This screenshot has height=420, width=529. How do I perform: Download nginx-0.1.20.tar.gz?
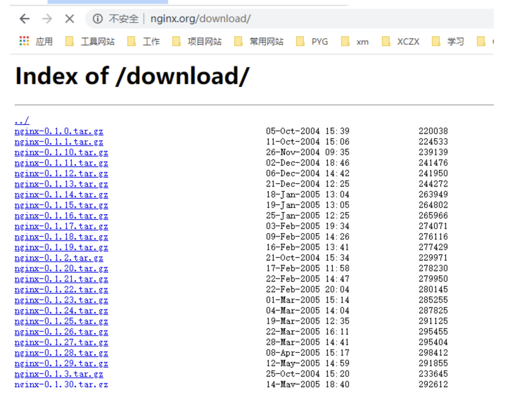coord(61,268)
